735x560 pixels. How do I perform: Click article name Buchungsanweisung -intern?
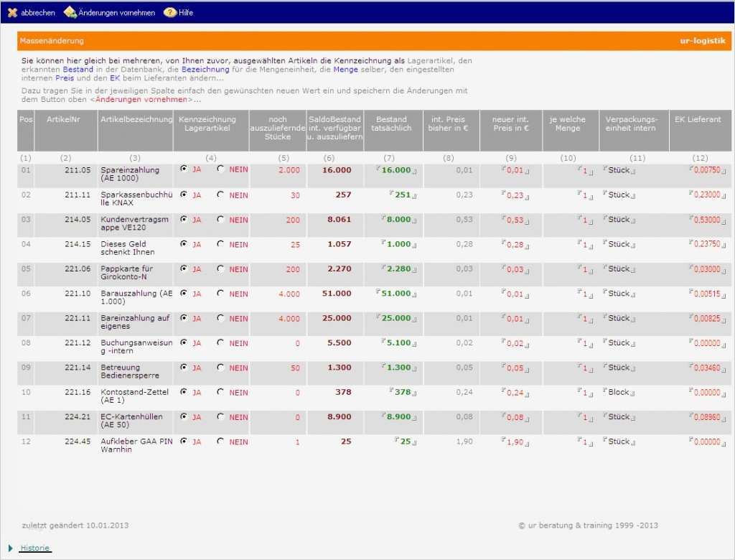[136, 347]
